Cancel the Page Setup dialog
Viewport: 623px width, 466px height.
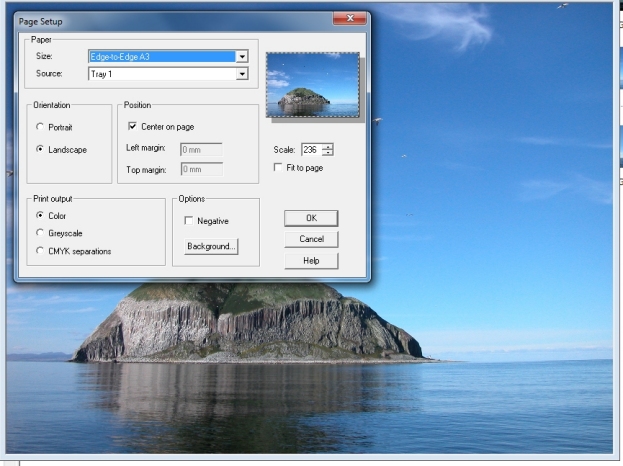point(311,239)
